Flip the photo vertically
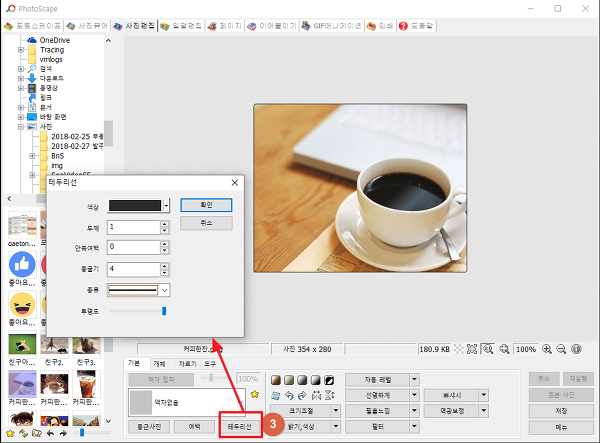Image resolution: width=600 pixels, height=443 pixels. point(329,395)
